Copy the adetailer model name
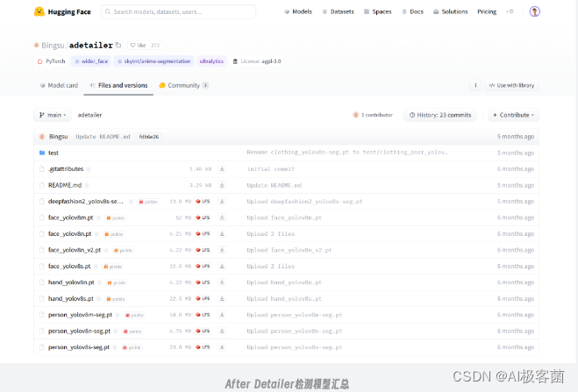The height and width of the screenshot is (392, 578). [118, 45]
